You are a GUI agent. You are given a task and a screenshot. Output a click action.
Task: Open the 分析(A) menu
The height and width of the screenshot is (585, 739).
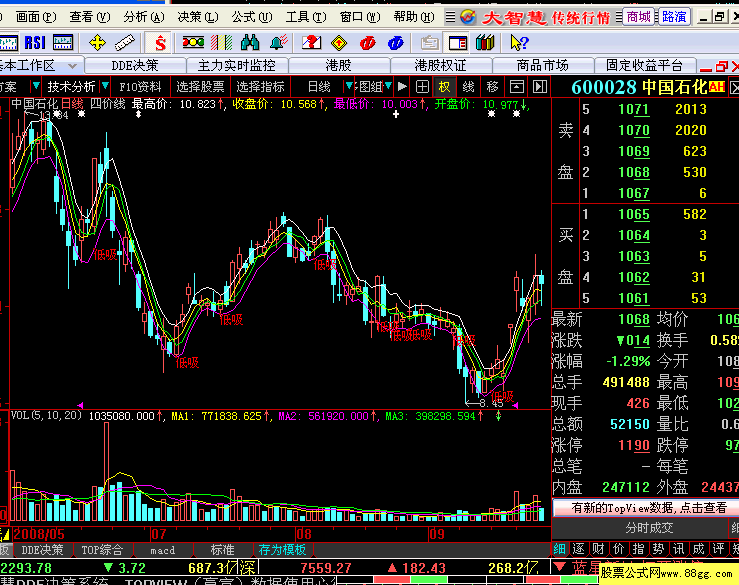[x=144, y=17]
